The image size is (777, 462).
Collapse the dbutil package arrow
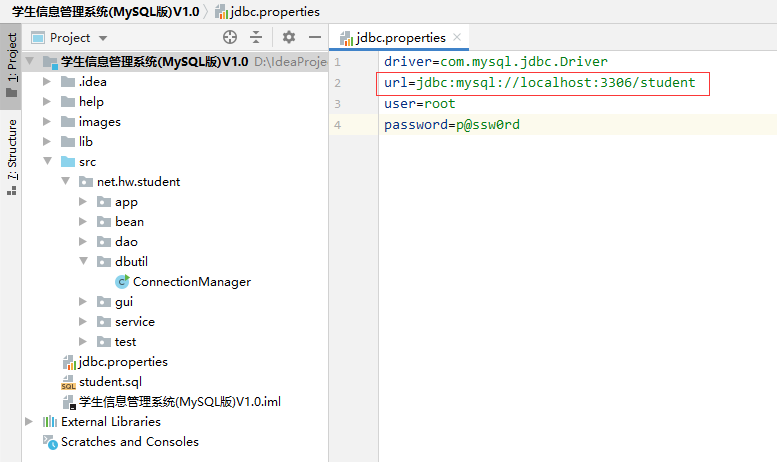(84, 261)
